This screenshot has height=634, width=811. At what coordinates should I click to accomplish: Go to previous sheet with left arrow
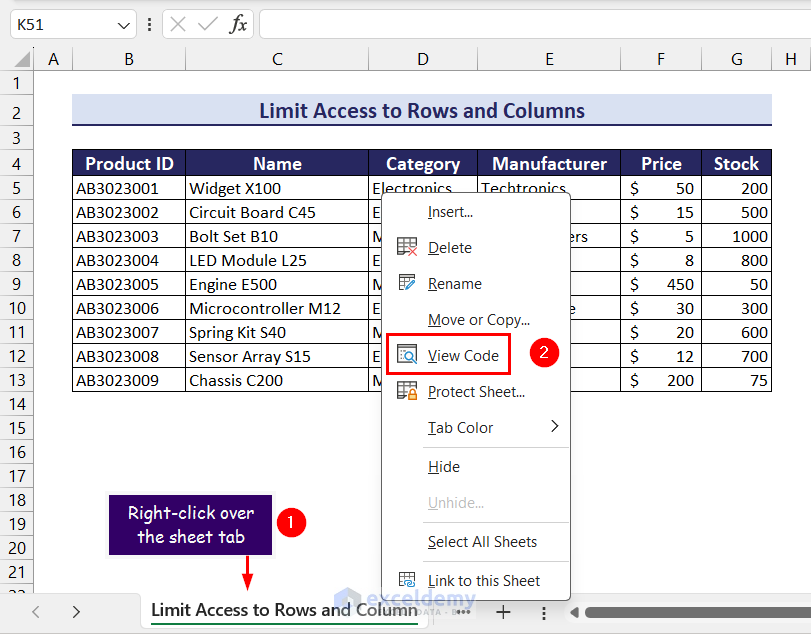pos(36,612)
